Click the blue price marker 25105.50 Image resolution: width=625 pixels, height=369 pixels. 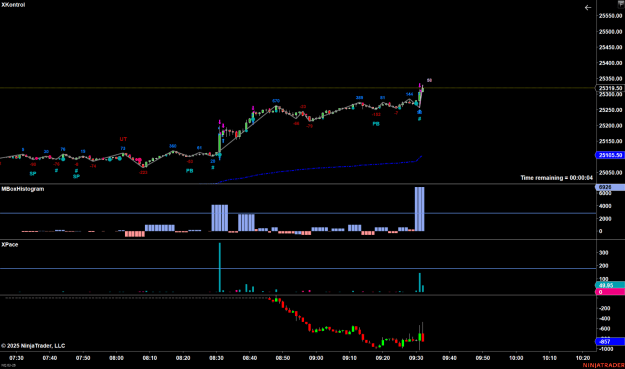point(610,155)
